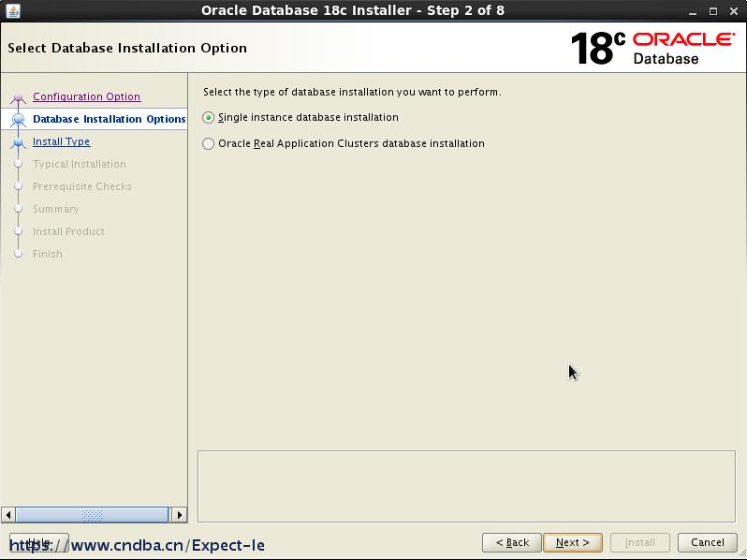Choose Oracle Real Application Clusters database installation
This screenshot has height=560, width=747.
208,143
